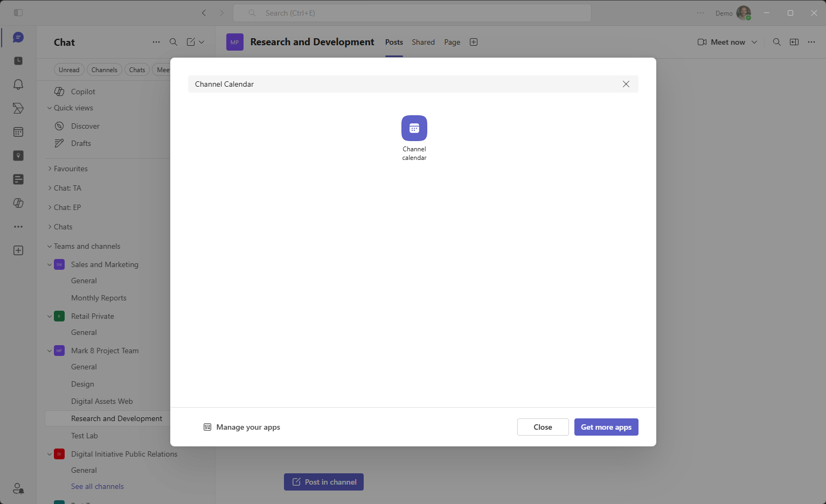Click Meet now button
The height and width of the screenshot is (504, 826).
pos(721,42)
